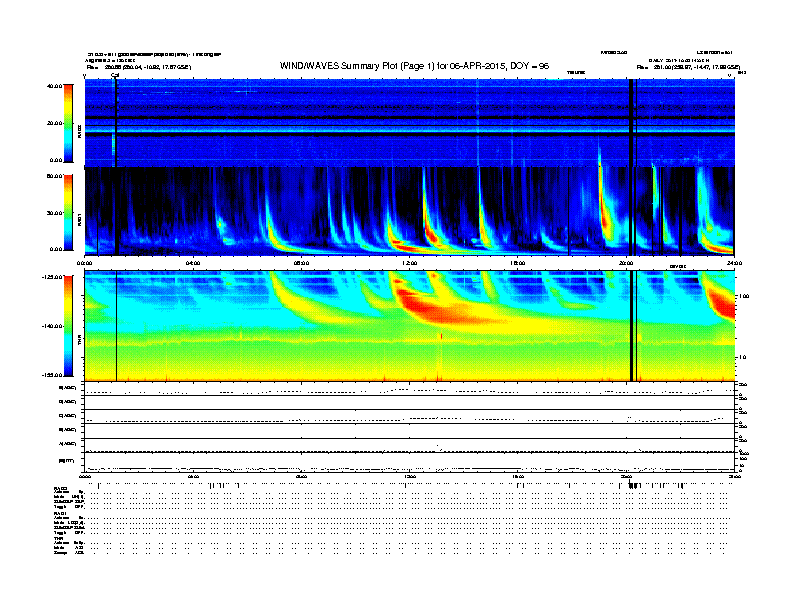The height and width of the screenshot is (612, 792).
Task: Click the WIND/WAVES Summary Plot title
Action: tap(414, 66)
